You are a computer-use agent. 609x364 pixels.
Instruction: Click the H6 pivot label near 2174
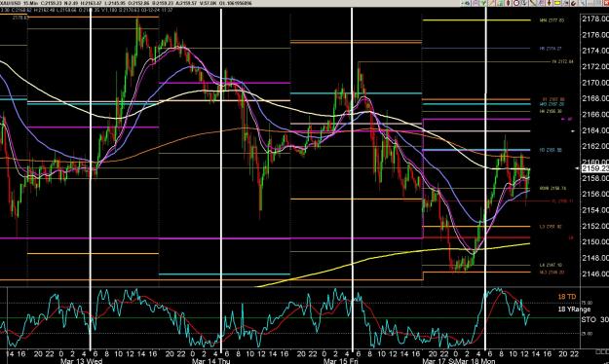point(551,49)
